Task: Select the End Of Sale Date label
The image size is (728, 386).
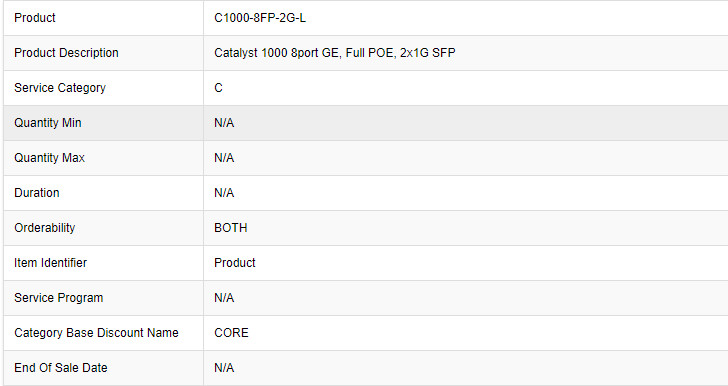Action: pyautogui.click(x=61, y=368)
